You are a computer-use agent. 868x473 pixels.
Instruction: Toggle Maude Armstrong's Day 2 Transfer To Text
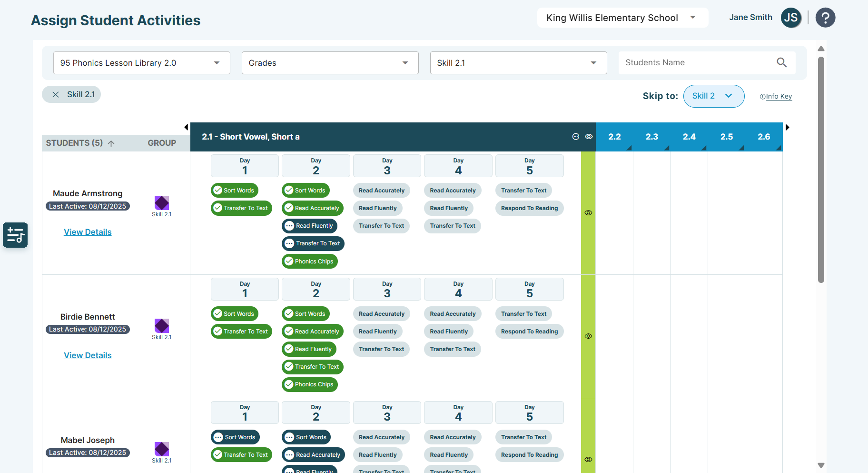(313, 243)
